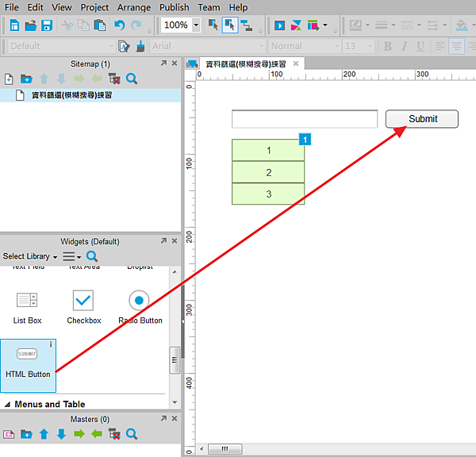
Task: Pop out the Sitemap panel
Action: click(x=163, y=63)
